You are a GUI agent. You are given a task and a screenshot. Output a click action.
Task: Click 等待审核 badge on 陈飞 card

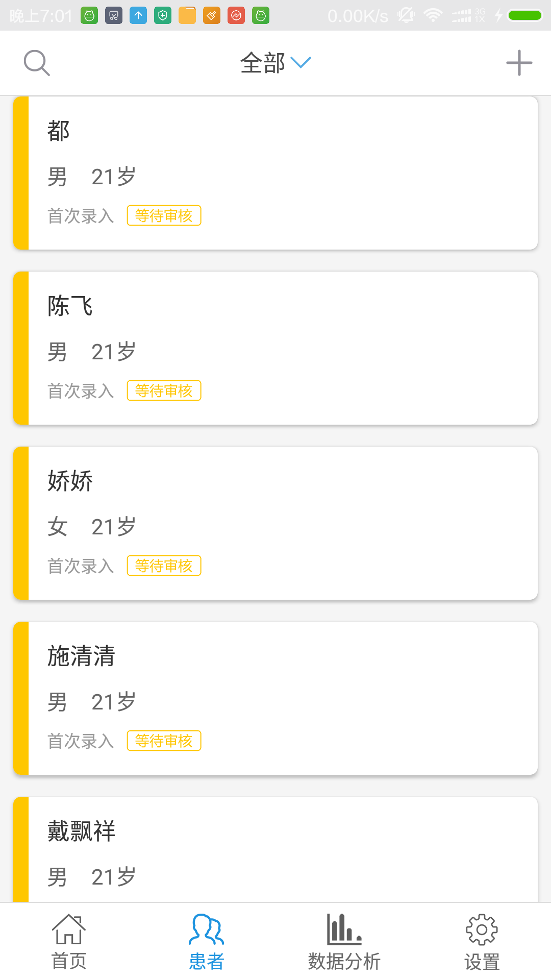[x=164, y=391]
